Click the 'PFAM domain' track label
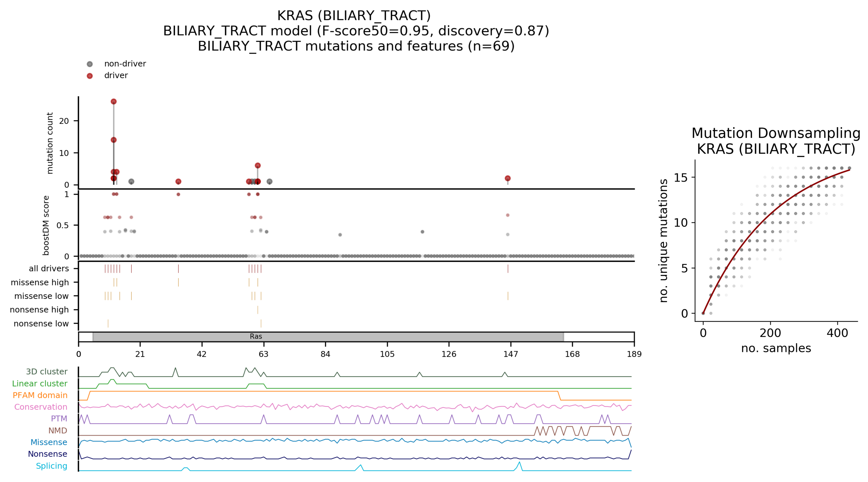Screen dimensions: 868x482 [40, 395]
